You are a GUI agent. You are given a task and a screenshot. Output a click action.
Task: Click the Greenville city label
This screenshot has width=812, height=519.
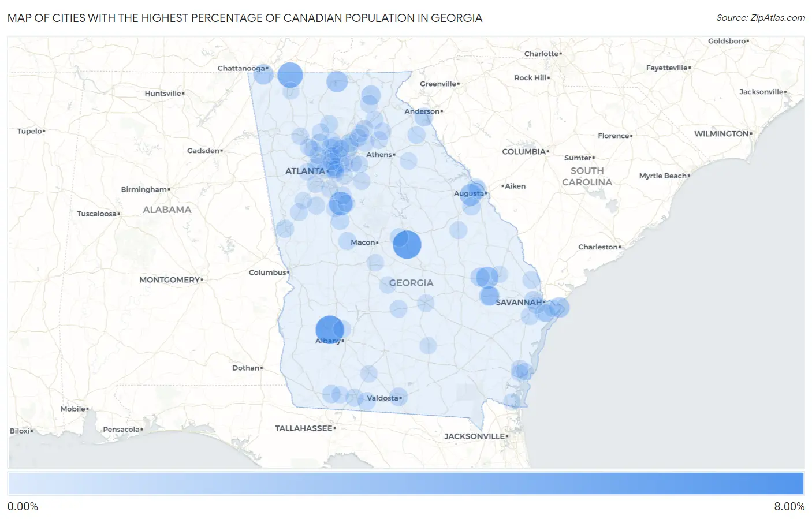tap(438, 84)
